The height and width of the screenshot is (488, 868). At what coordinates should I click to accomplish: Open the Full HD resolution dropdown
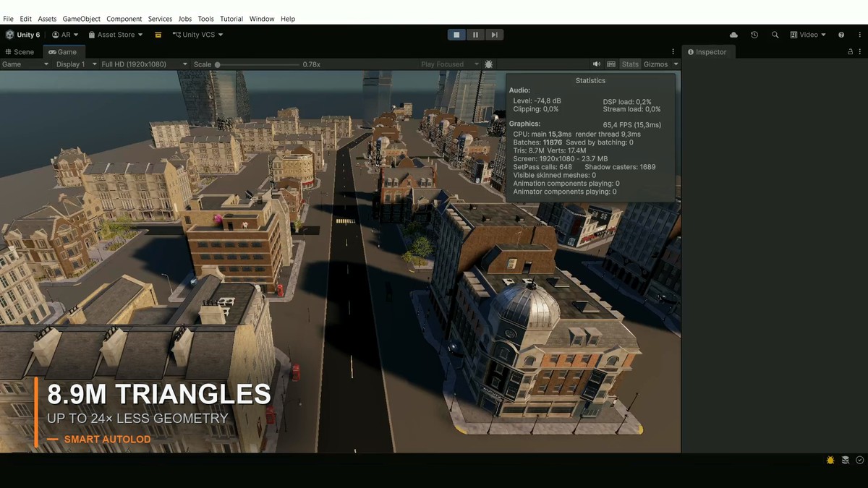(x=145, y=64)
